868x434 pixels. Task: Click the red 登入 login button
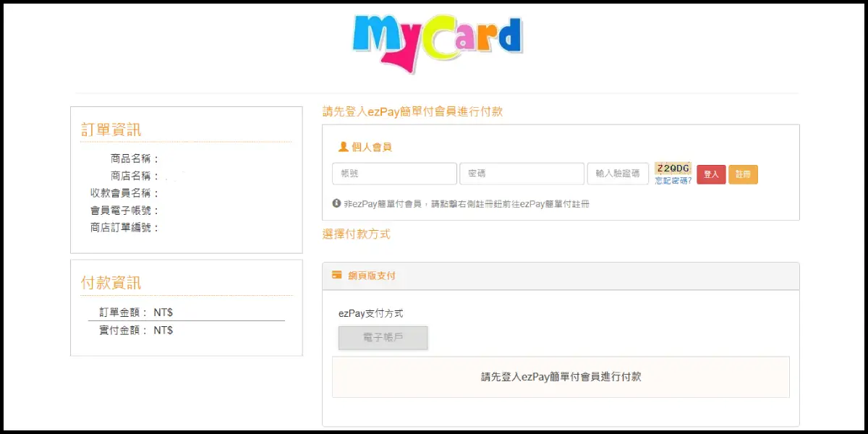click(x=711, y=174)
